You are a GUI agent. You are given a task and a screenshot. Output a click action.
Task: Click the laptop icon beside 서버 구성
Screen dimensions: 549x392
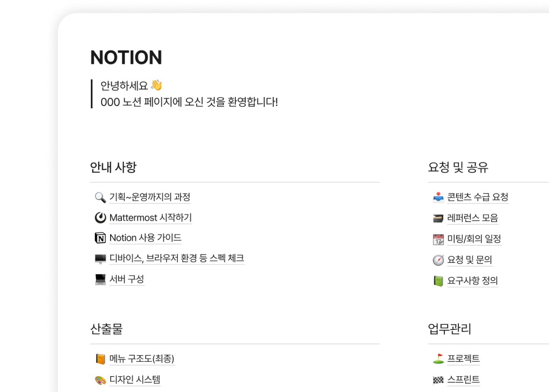(x=100, y=279)
